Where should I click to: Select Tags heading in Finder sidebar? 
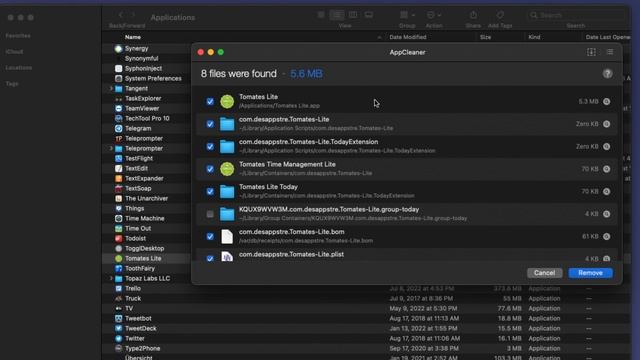point(12,84)
